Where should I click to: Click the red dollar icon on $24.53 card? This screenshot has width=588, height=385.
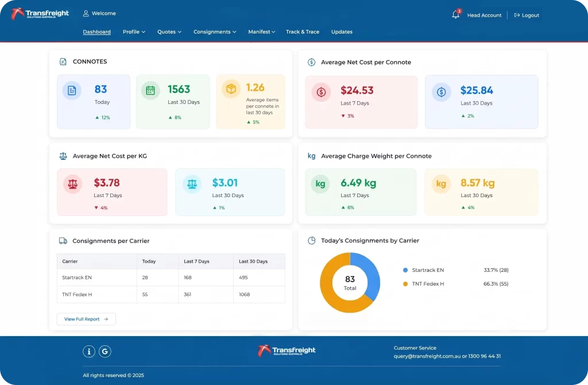321,92
